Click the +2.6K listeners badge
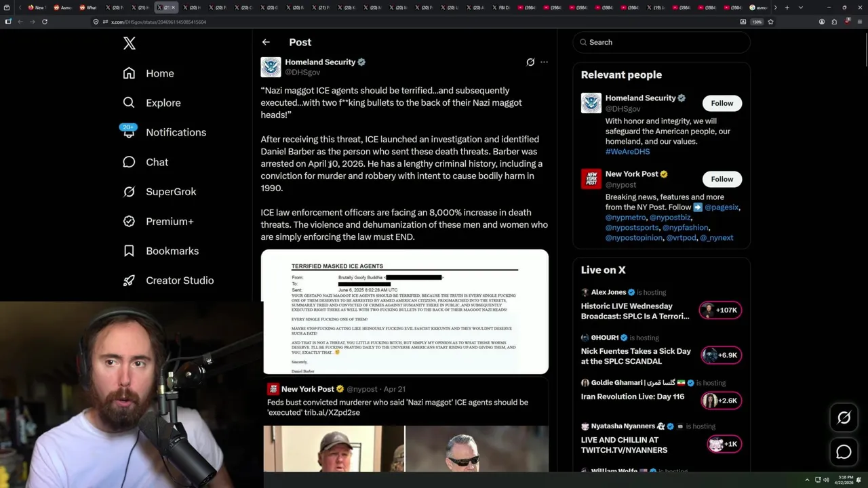 (x=722, y=401)
